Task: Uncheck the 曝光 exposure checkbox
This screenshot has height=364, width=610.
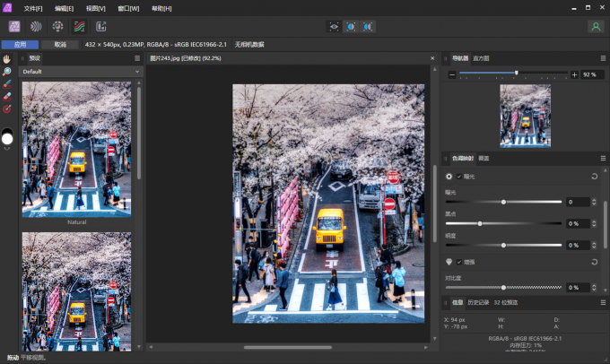Action: tap(459, 177)
